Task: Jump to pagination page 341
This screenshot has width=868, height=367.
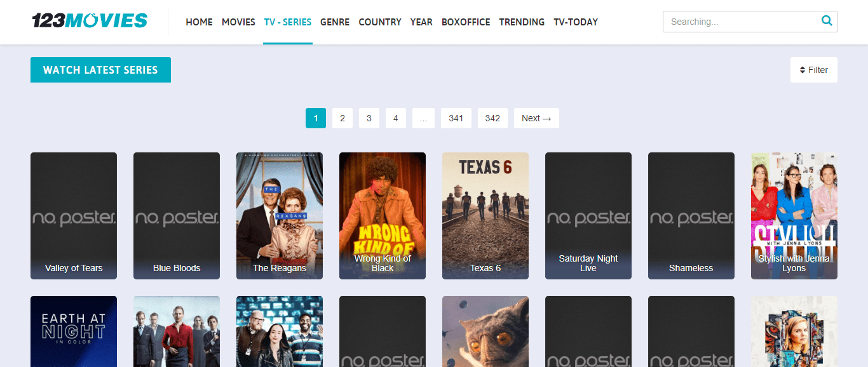Action: pos(456,118)
